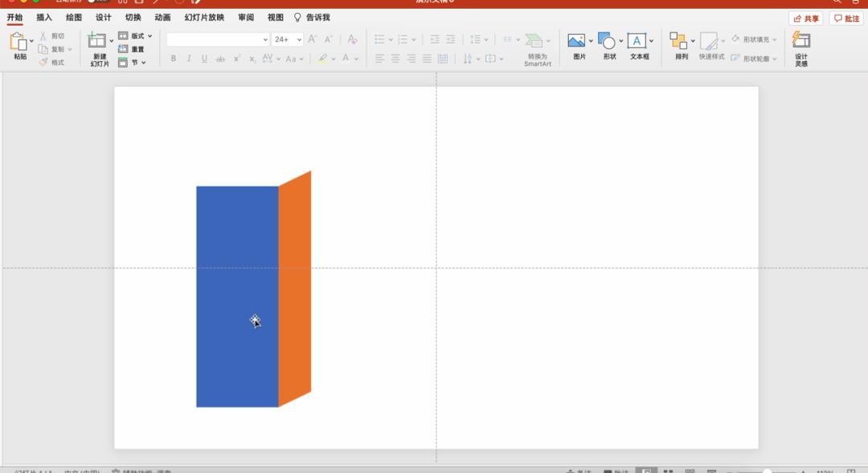The width and height of the screenshot is (868, 473).
Task: Expand the font size 24+ dropdown
Action: pyautogui.click(x=299, y=39)
